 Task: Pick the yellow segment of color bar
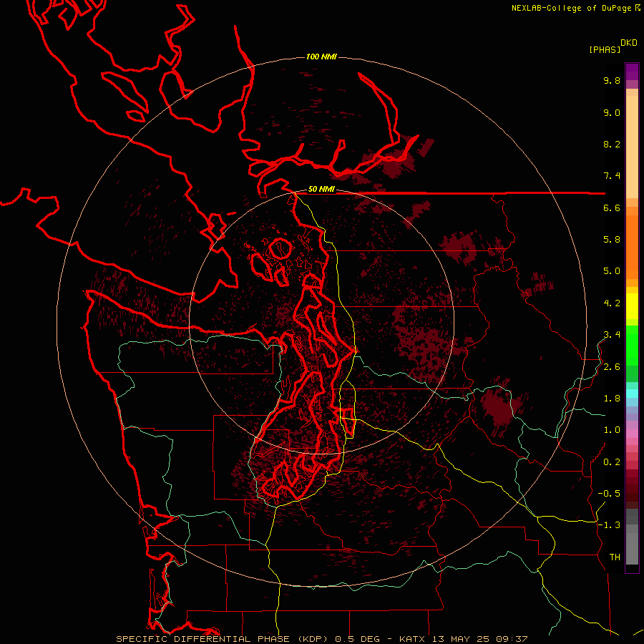coord(632,306)
